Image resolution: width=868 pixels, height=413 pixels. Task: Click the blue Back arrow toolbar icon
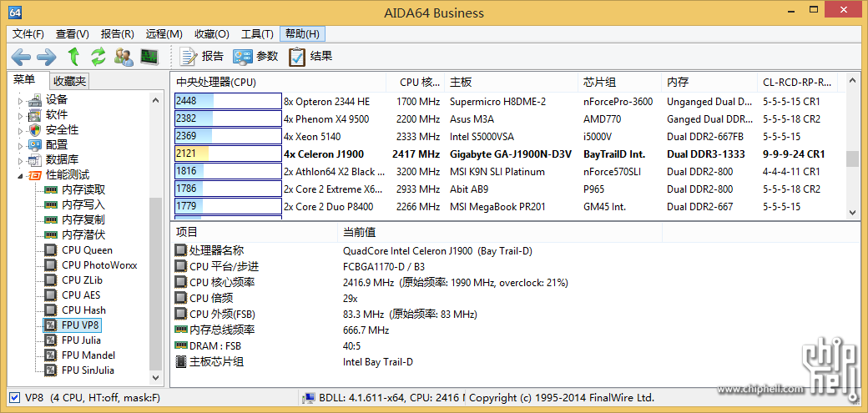(21, 56)
